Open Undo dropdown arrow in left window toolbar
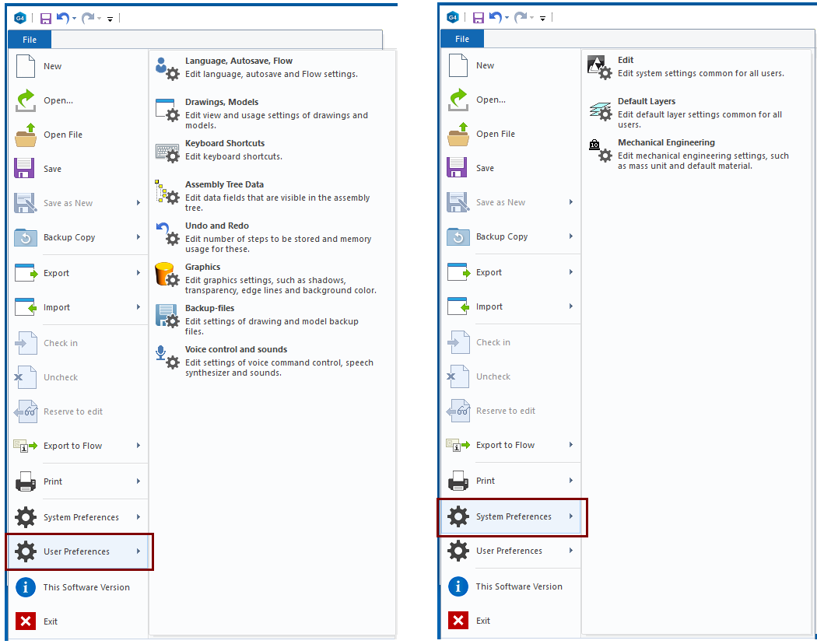This screenshot has height=644, width=817. [74, 18]
